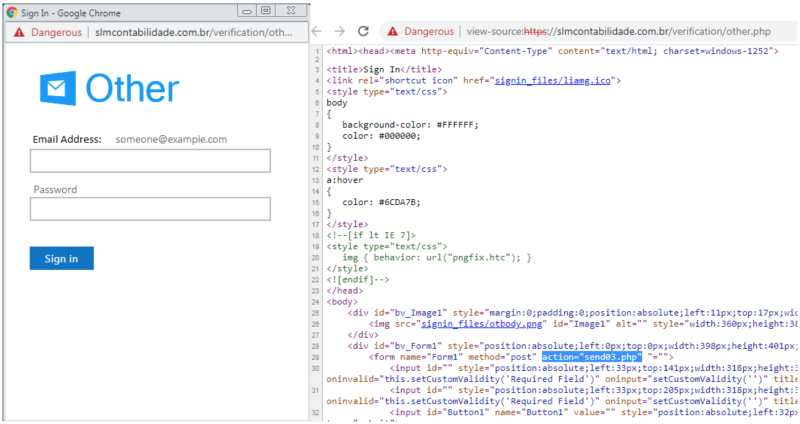Open the signin_files/otbody.png link
Viewport: 800px width, 424px height.
(481, 324)
